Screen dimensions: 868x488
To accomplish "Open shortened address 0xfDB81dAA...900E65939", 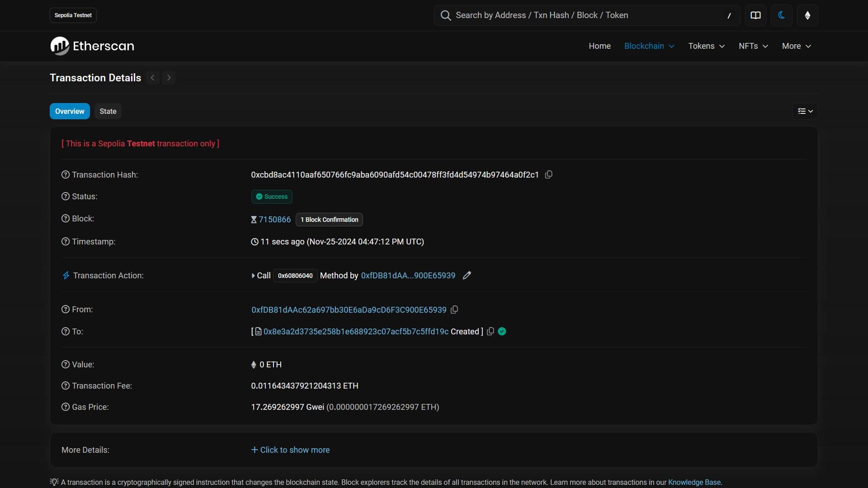I will 408,276.
